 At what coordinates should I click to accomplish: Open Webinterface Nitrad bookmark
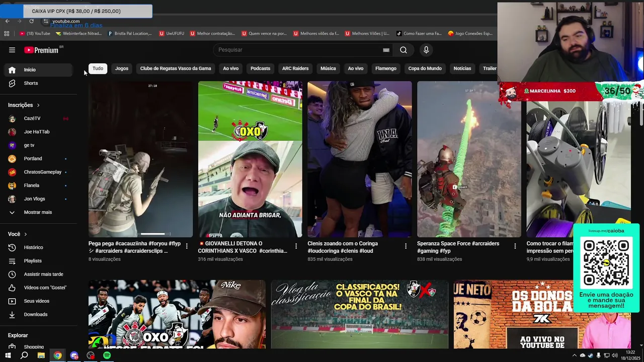pyautogui.click(x=78, y=34)
